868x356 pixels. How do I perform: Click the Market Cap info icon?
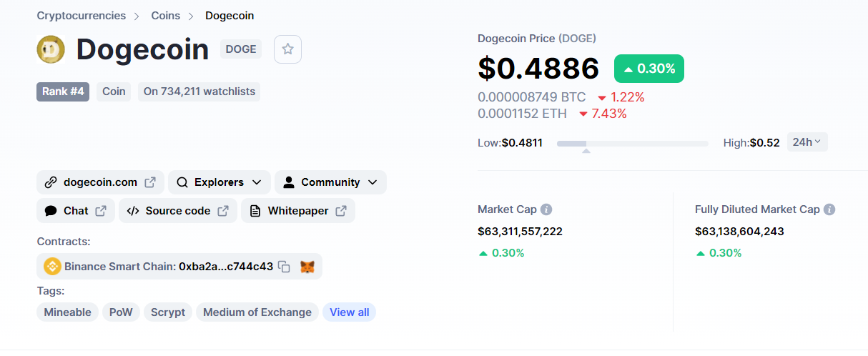point(546,209)
